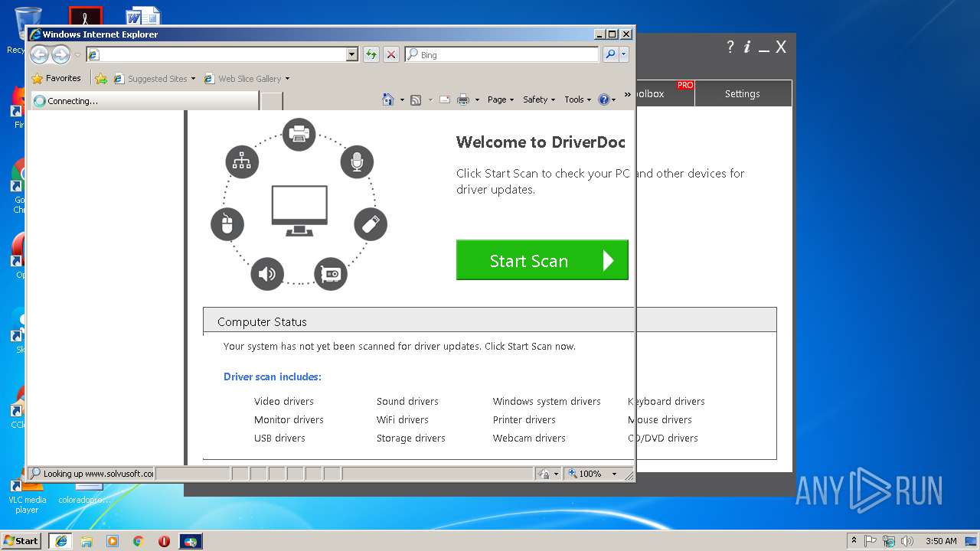Click the Read Mail envelope icon

coord(444,99)
